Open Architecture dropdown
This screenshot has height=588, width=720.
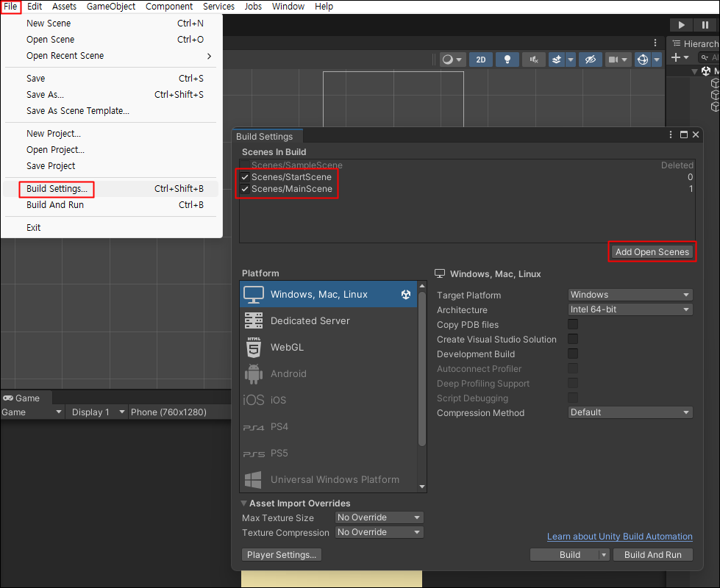tap(630, 309)
